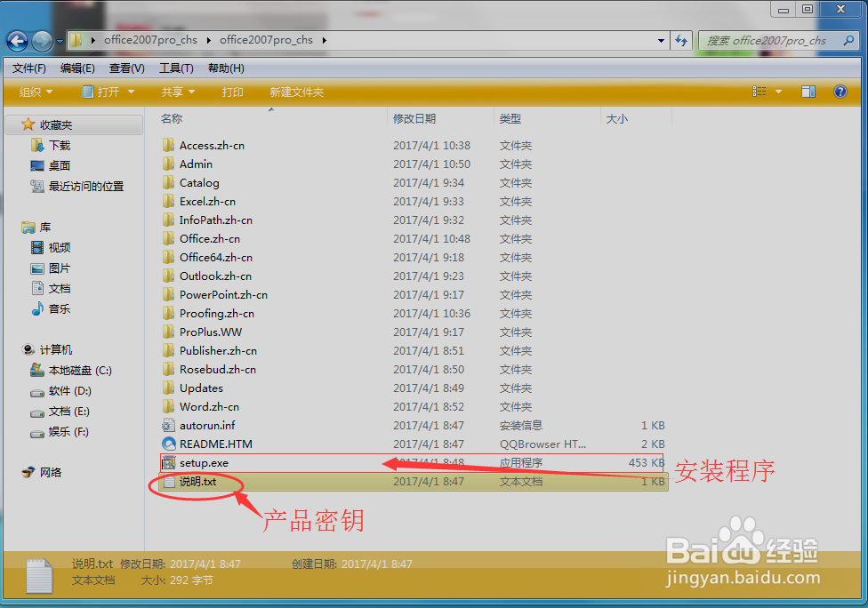The width and height of the screenshot is (868, 608).
Task: Click the 网络 icon in navigation pane
Action: (x=28, y=473)
